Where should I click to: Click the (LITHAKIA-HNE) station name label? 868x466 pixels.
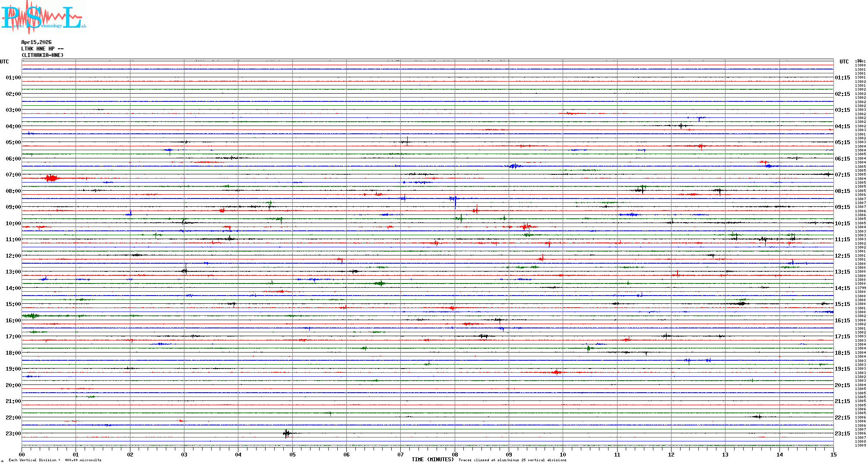pos(42,55)
